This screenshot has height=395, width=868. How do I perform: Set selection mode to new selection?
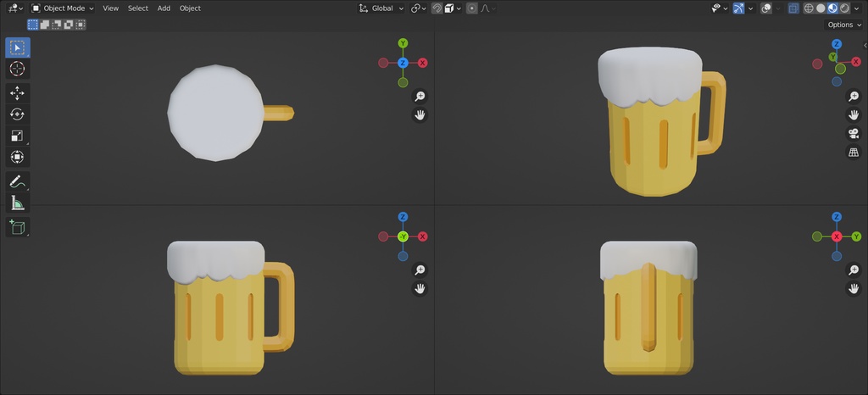point(33,25)
